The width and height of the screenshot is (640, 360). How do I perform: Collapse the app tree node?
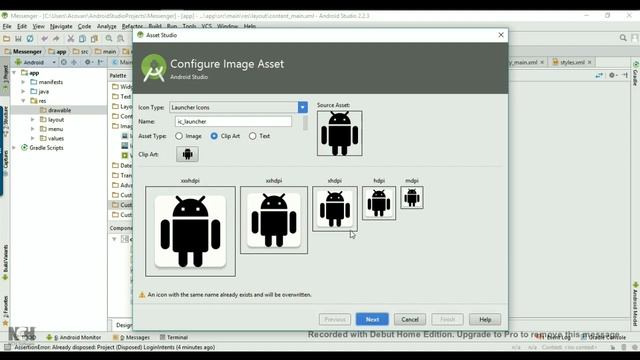15,73
